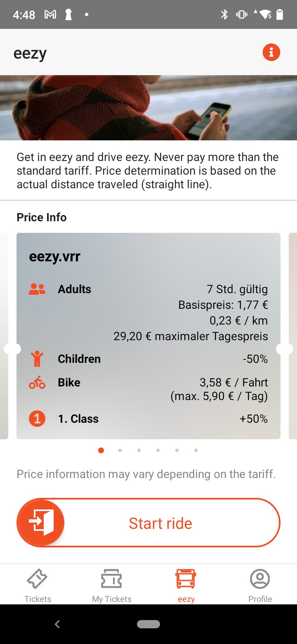This screenshot has width=297, height=644.
Task: Show the next price card on right edge
Action: (x=292, y=336)
